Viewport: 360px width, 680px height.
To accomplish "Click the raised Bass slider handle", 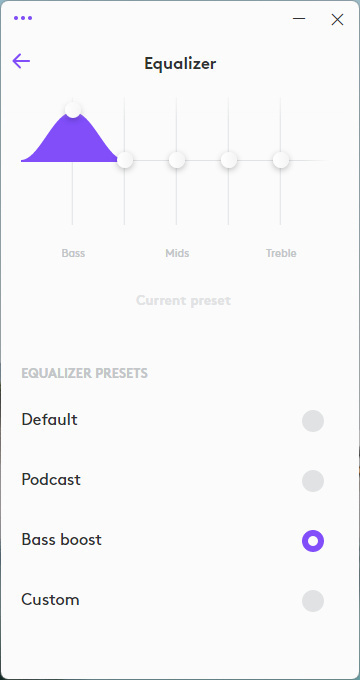I will coord(73,109).
